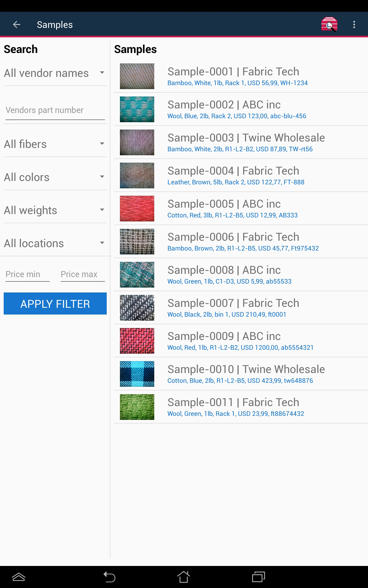Screen dimensions: 368x588
Task: Click details ending TW-rt56
Action: [240, 149]
